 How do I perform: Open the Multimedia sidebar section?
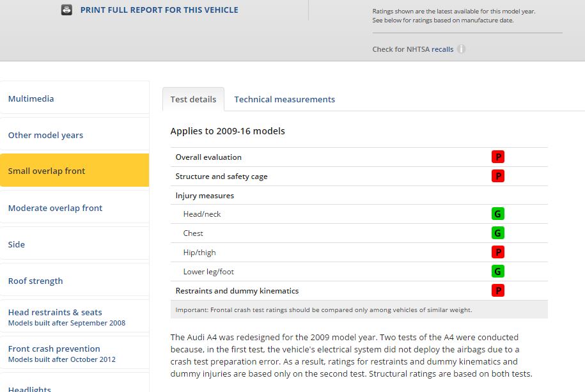tap(75, 98)
